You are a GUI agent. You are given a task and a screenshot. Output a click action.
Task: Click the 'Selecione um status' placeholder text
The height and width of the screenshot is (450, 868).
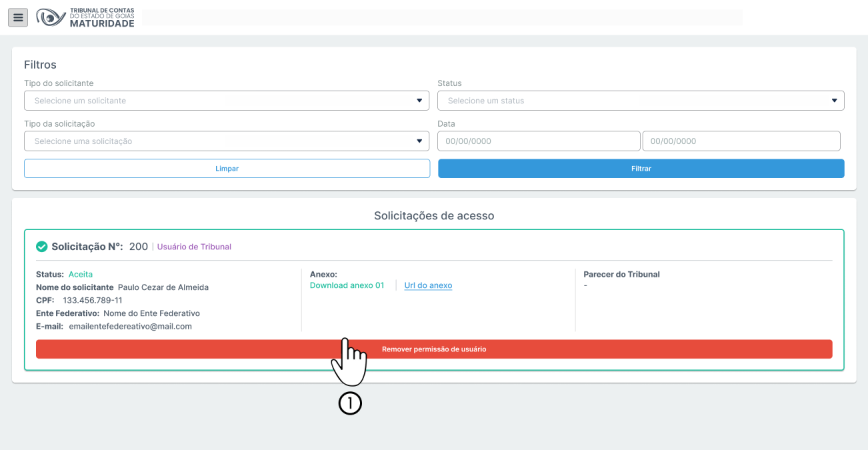tap(486, 101)
